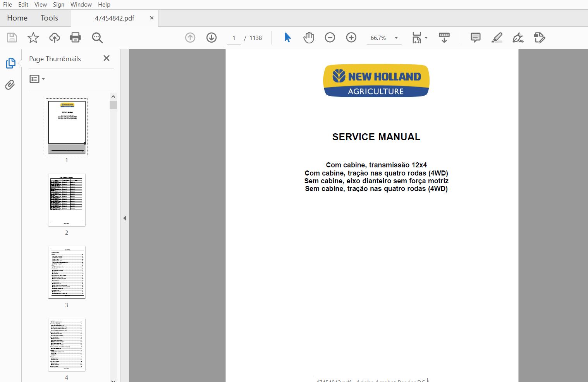Click the thumbnails panel scrollbar thumb
Screen dimensions: 588x382
pyautogui.click(x=113, y=105)
